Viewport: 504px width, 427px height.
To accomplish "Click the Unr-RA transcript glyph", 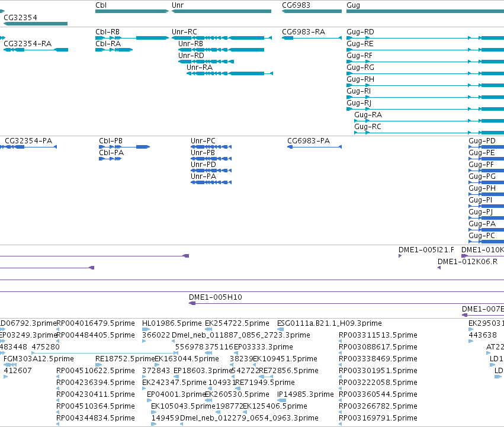I will click(230, 73).
